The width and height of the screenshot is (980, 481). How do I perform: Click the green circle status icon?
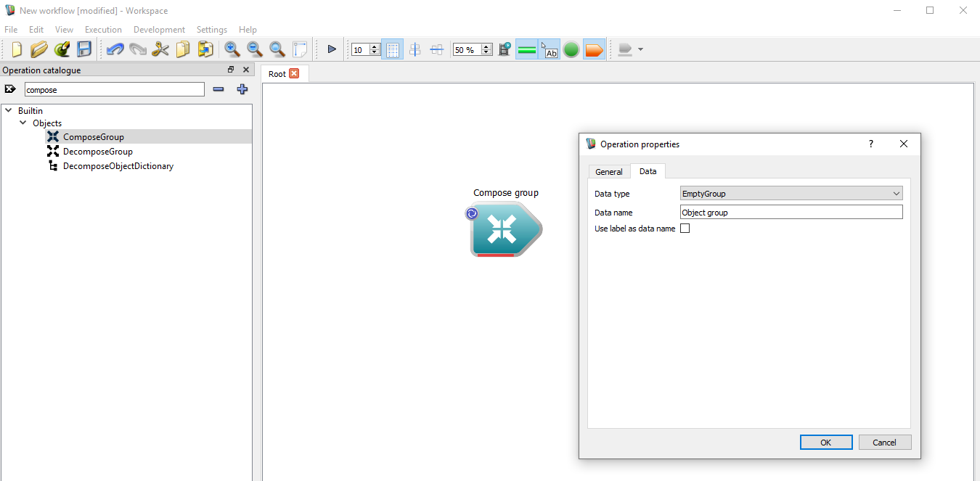pos(571,49)
